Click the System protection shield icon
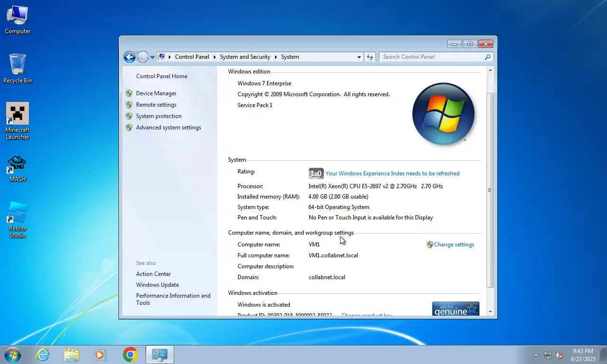The height and width of the screenshot is (364, 607). point(129,116)
